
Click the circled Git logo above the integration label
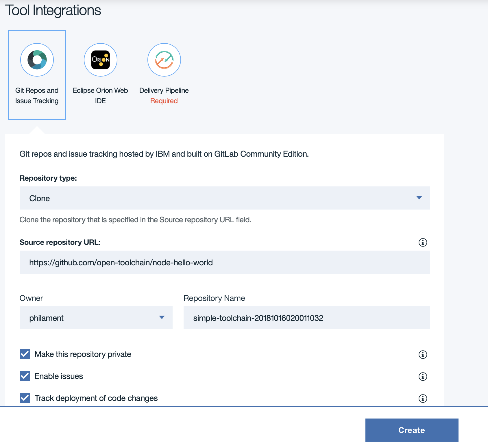coord(37,60)
